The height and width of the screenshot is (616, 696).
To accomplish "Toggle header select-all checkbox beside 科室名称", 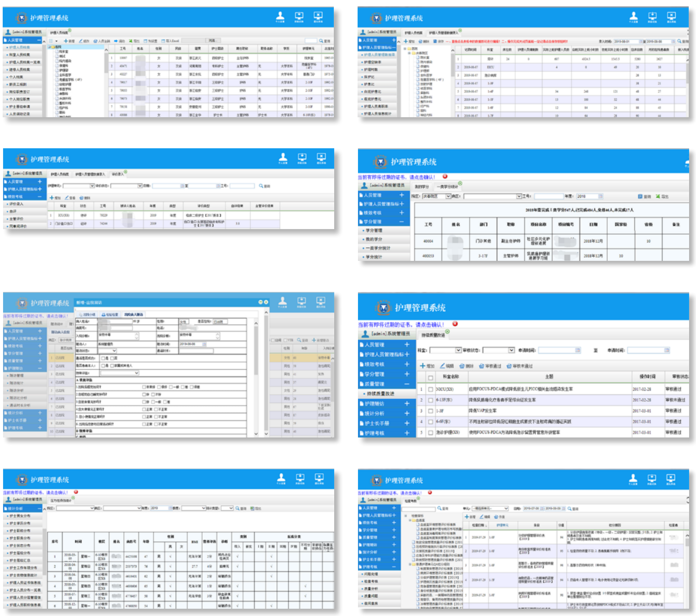I will tap(430, 378).
